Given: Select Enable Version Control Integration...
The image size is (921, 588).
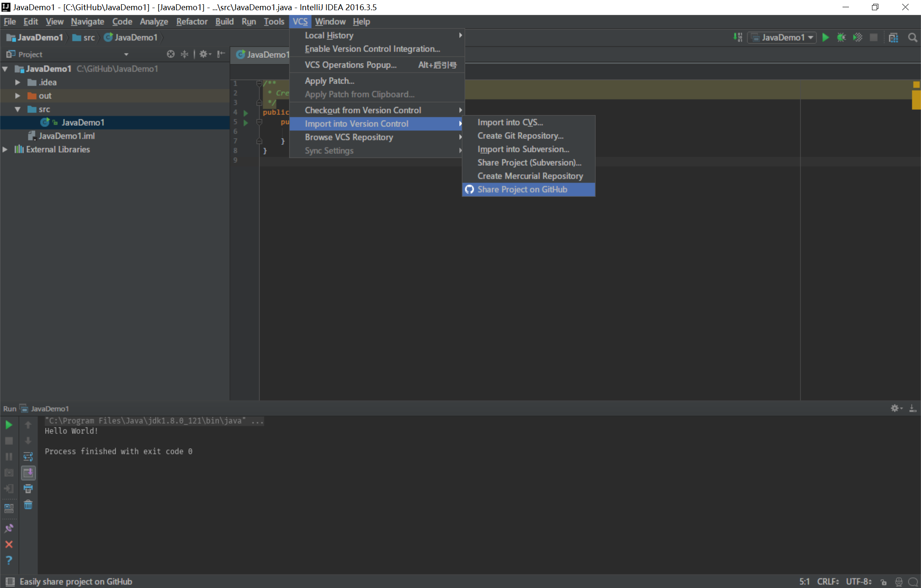Looking at the screenshot, I should pyautogui.click(x=377, y=49).
